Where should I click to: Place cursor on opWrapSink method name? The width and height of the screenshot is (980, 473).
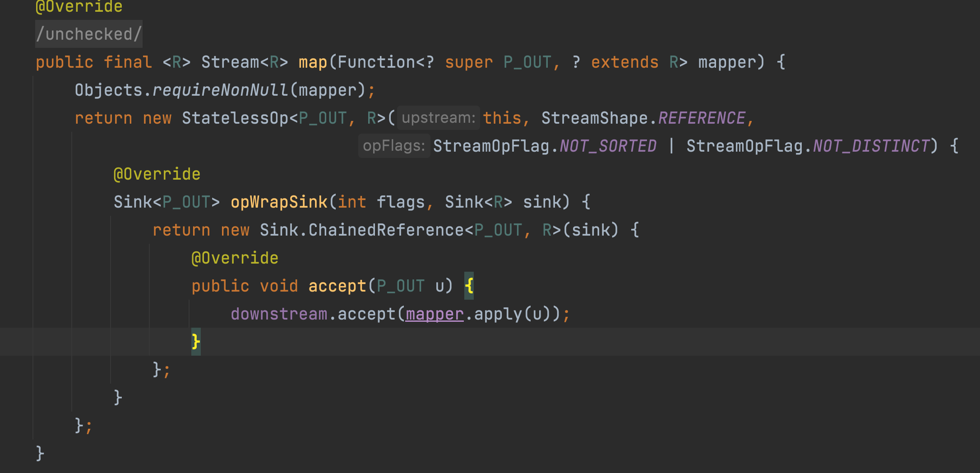[x=279, y=202]
